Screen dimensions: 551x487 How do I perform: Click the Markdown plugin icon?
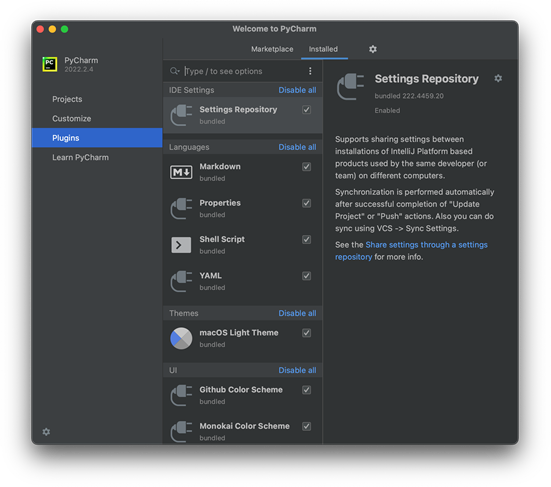pyautogui.click(x=181, y=172)
